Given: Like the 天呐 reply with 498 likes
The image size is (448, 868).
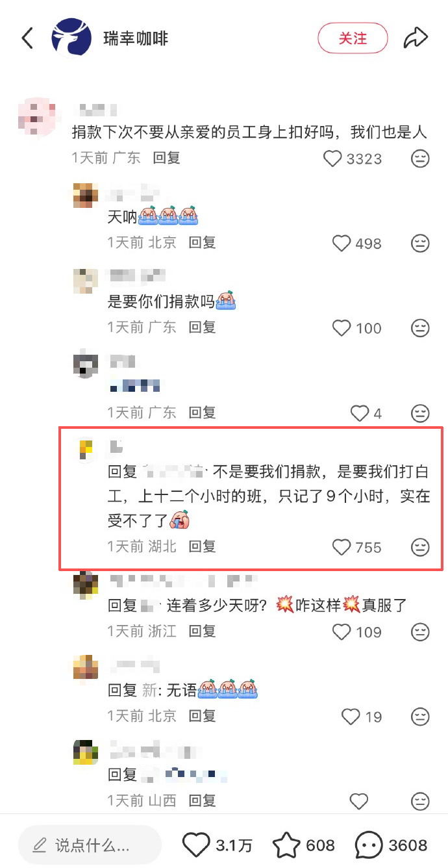Looking at the screenshot, I should click(342, 244).
